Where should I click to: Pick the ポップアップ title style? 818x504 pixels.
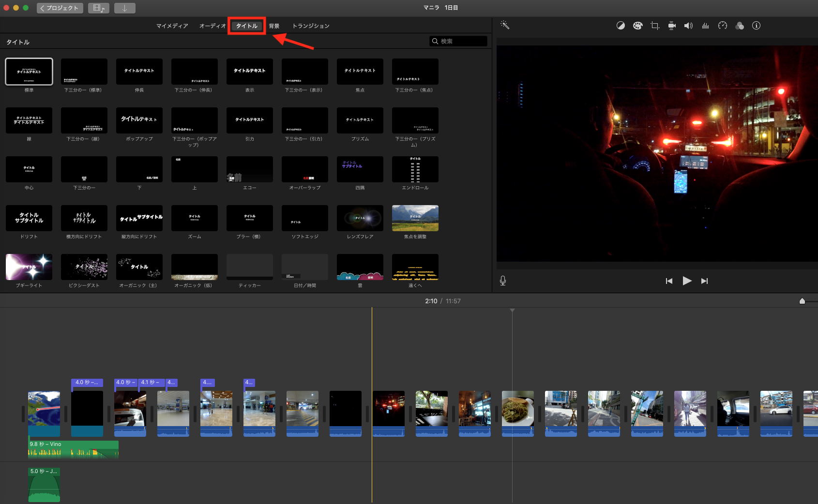click(x=139, y=120)
